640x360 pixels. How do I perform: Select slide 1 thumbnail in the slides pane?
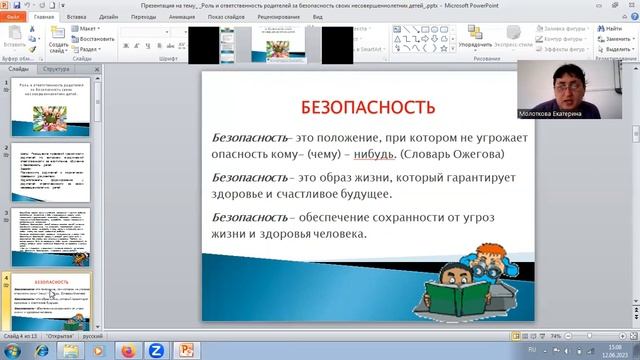click(x=51, y=107)
